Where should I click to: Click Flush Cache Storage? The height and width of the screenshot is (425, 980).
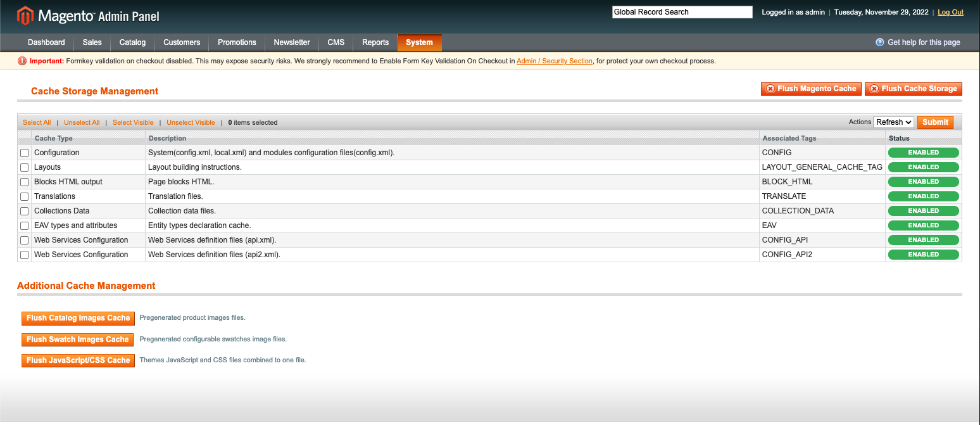tap(913, 89)
